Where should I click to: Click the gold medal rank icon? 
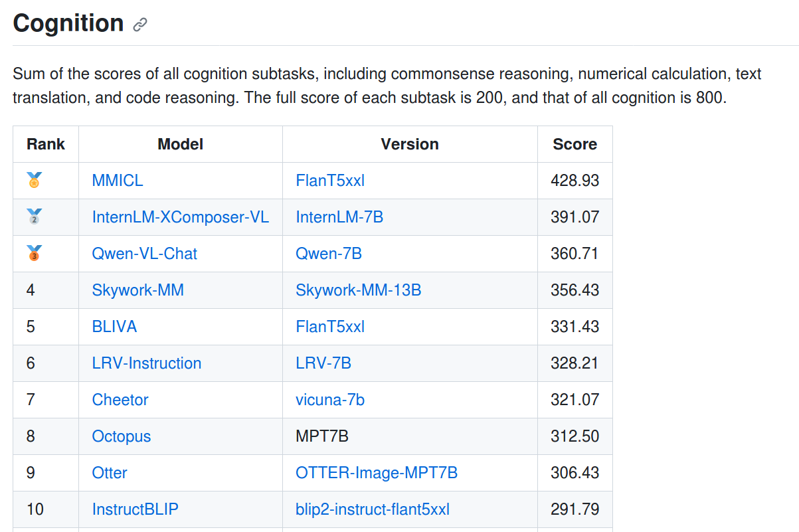pos(34,180)
